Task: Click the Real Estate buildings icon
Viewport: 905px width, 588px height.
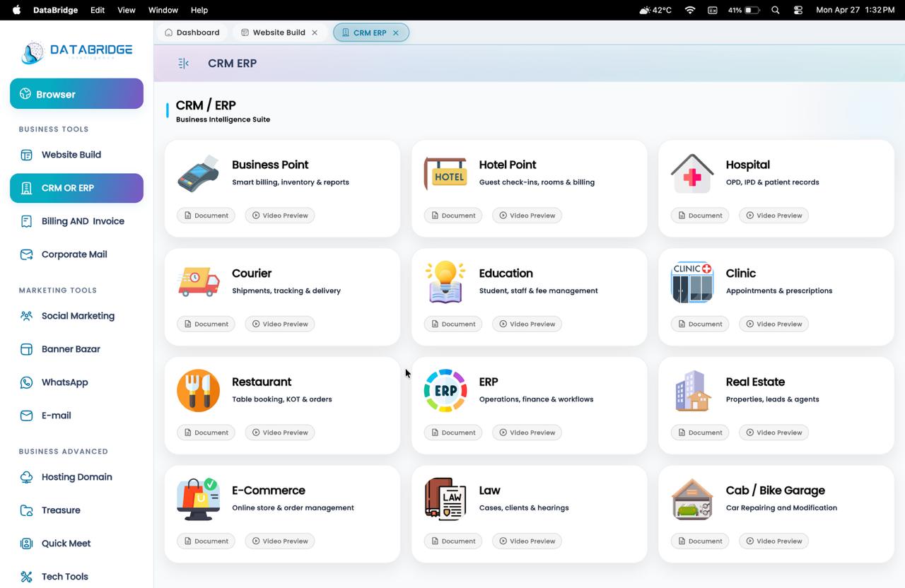Action: (x=692, y=390)
